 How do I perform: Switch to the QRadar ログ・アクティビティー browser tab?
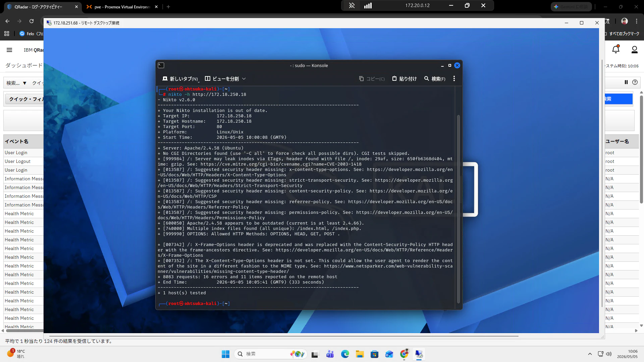point(39,7)
